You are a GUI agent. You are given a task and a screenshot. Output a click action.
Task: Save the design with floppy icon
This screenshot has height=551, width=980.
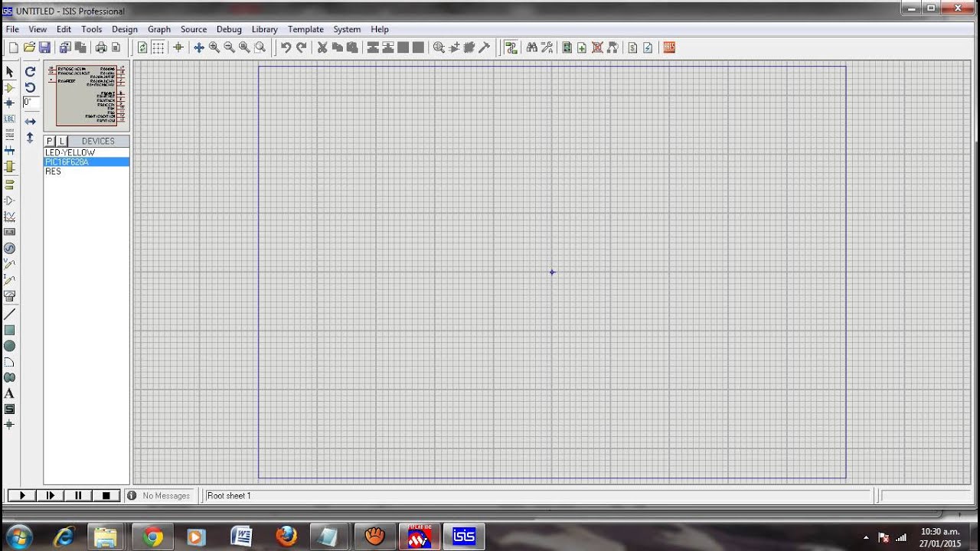click(44, 47)
